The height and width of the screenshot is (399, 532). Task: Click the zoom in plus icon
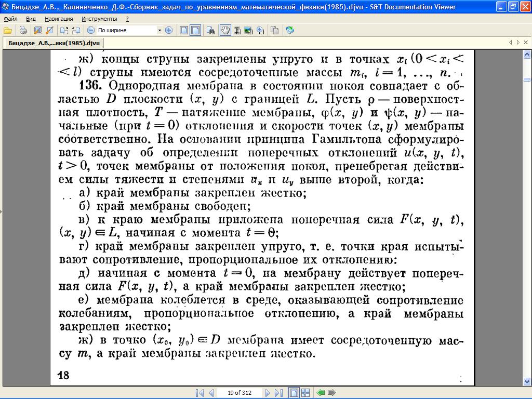[x=168, y=30]
